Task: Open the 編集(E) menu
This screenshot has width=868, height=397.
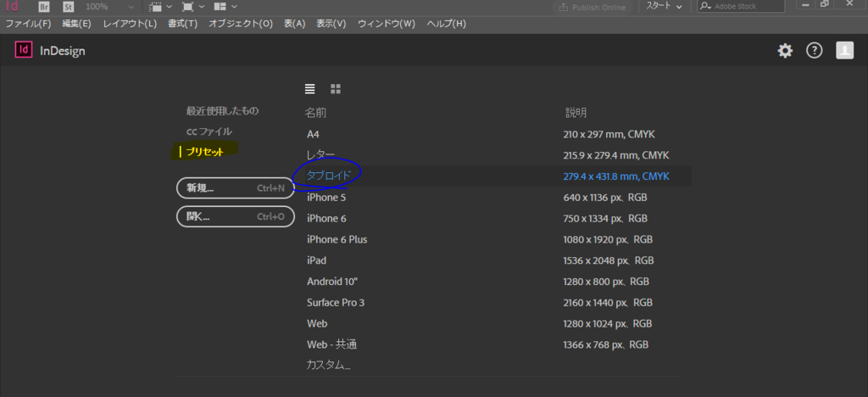Action: pos(77,24)
